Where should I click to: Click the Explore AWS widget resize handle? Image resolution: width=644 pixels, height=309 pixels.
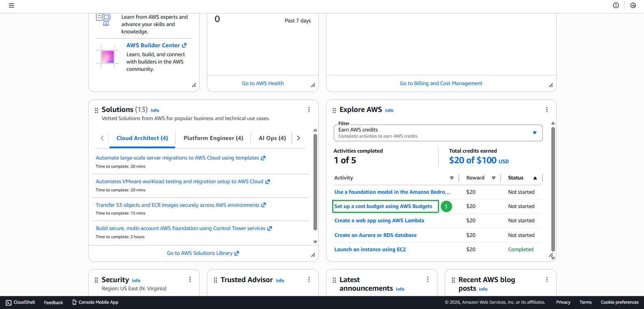point(551,255)
